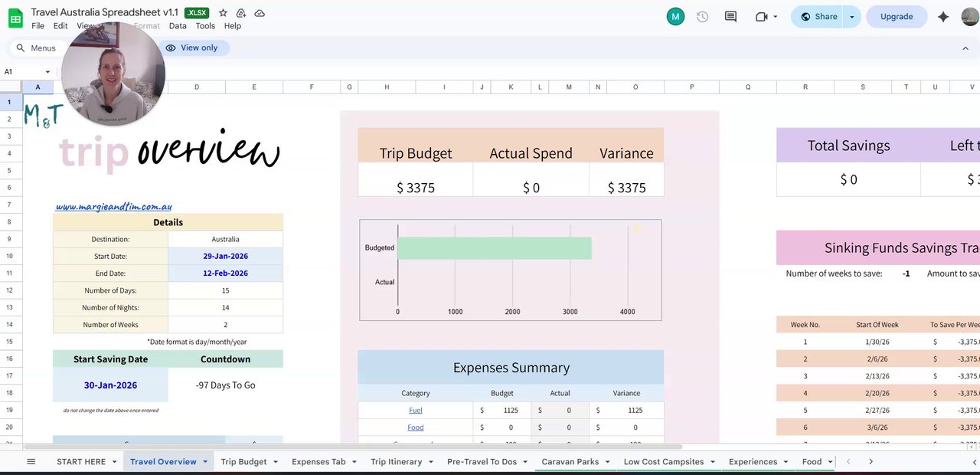Image resolution: width=980 pixels, height=475 pixels.
Task: Click the move-to-folder icon beside the title
Action: (240, 13)
